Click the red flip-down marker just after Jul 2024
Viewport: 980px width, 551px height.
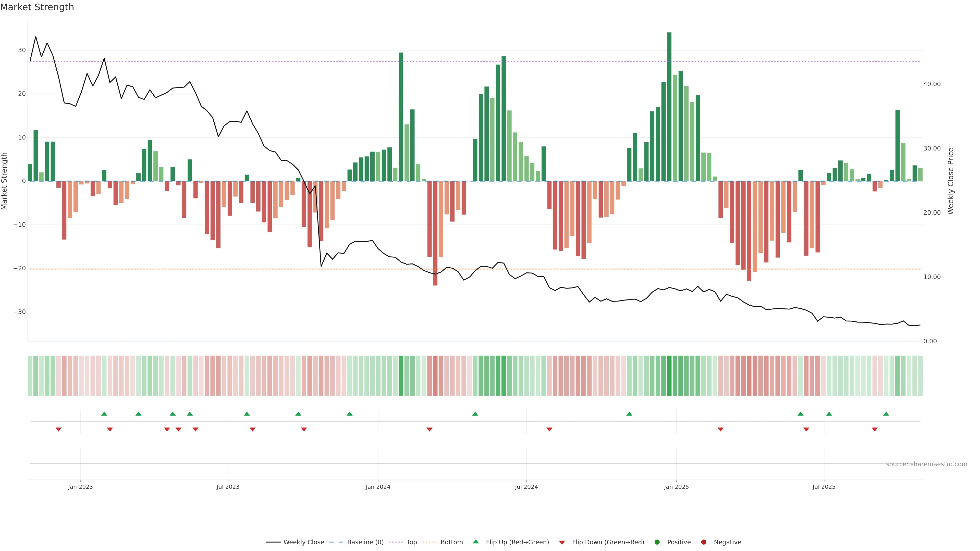(x=549, y=429)
